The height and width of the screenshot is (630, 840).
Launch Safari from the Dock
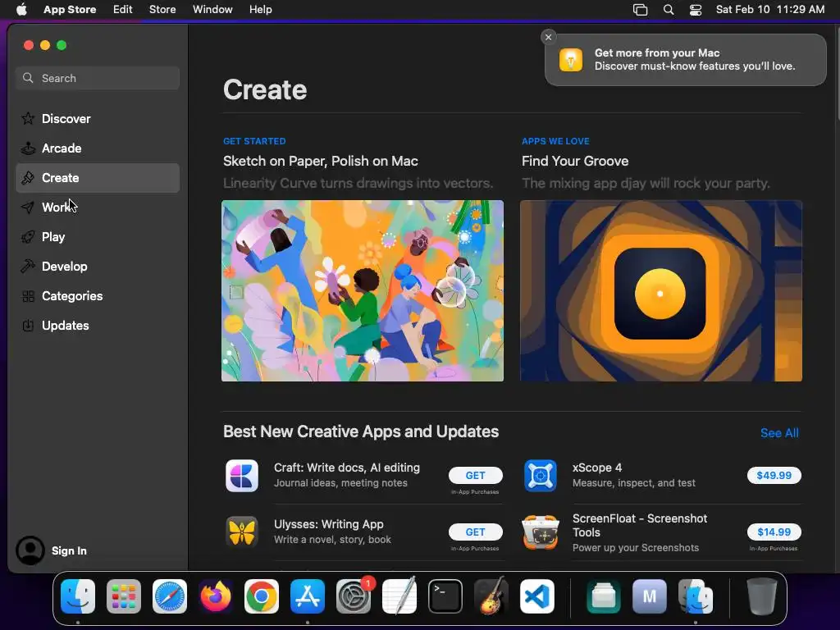coord(170,596)
